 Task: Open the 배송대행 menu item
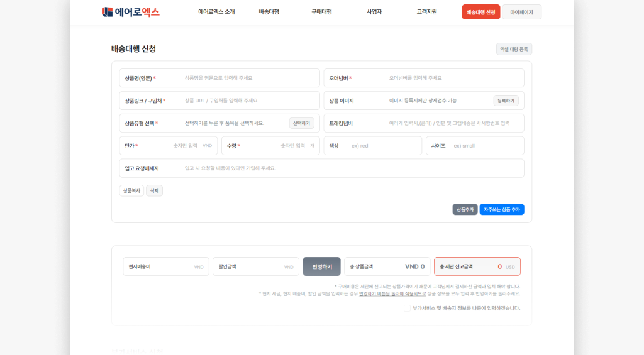269,12
